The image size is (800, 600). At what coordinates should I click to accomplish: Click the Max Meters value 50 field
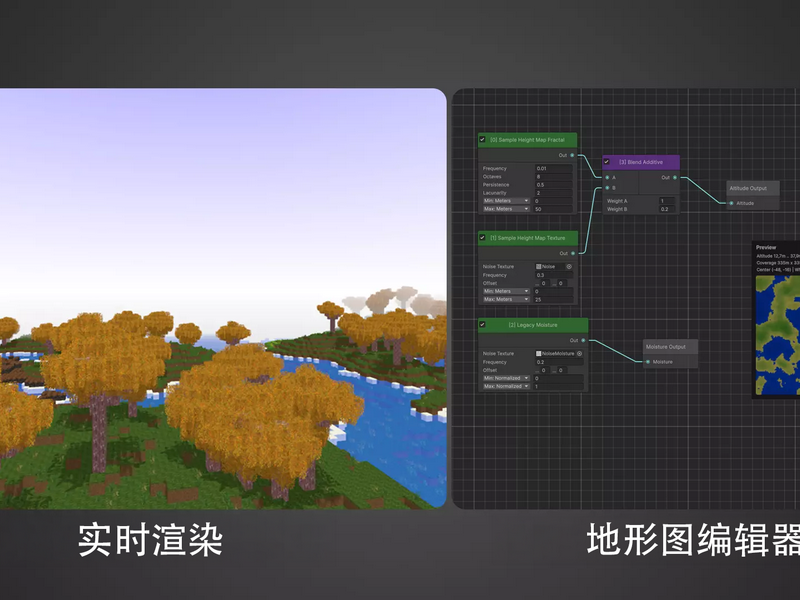(554, 209)
